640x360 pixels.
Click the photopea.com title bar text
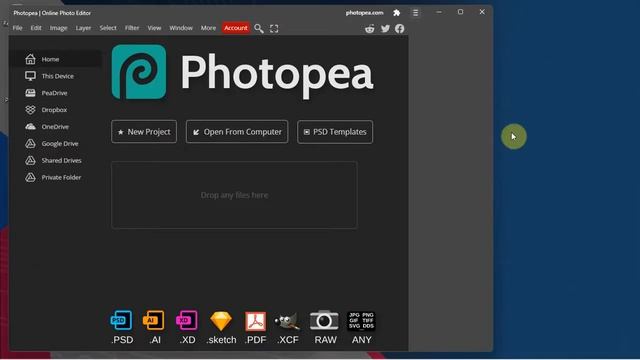click(x=364, y=13)
